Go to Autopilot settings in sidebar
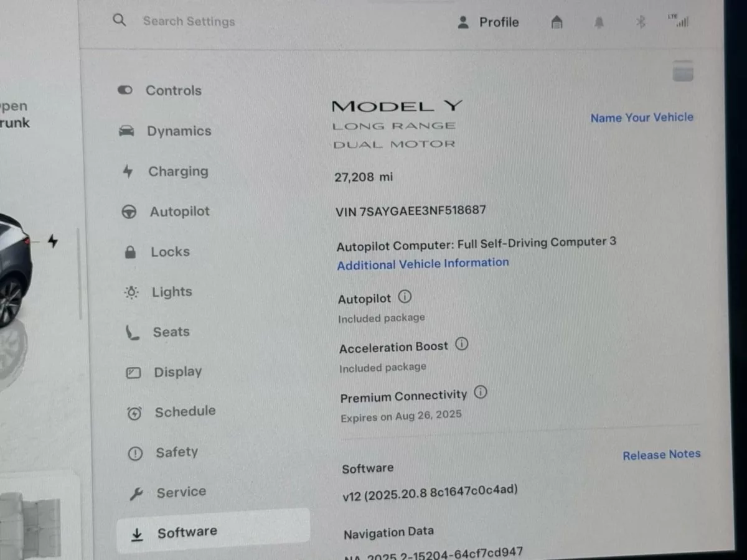The width and height of the screenshot is (747, 560). (166, 212)
